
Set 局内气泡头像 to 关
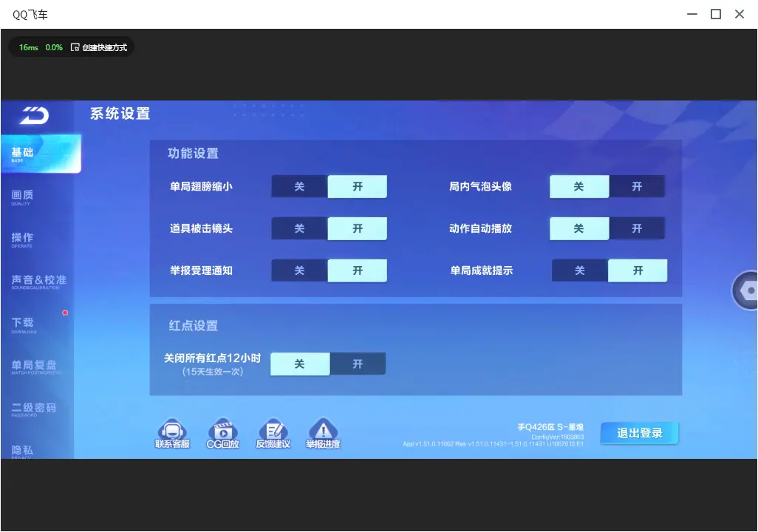[579, 187]
